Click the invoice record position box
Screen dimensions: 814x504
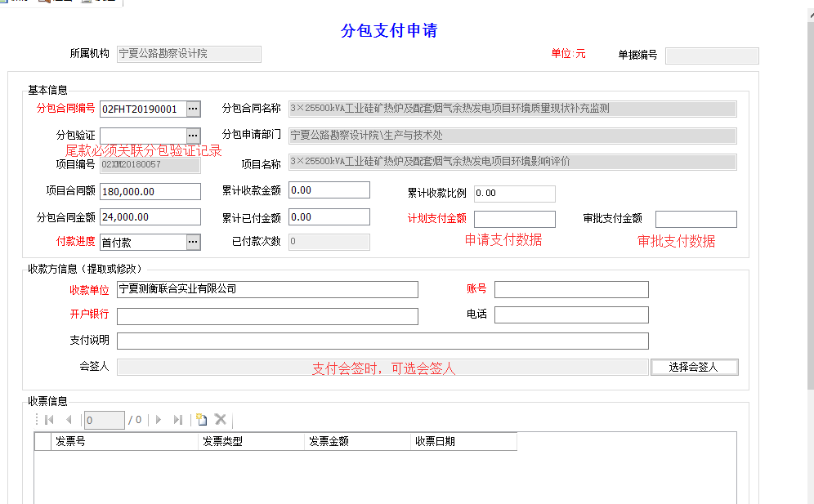(x=105, y=420)
